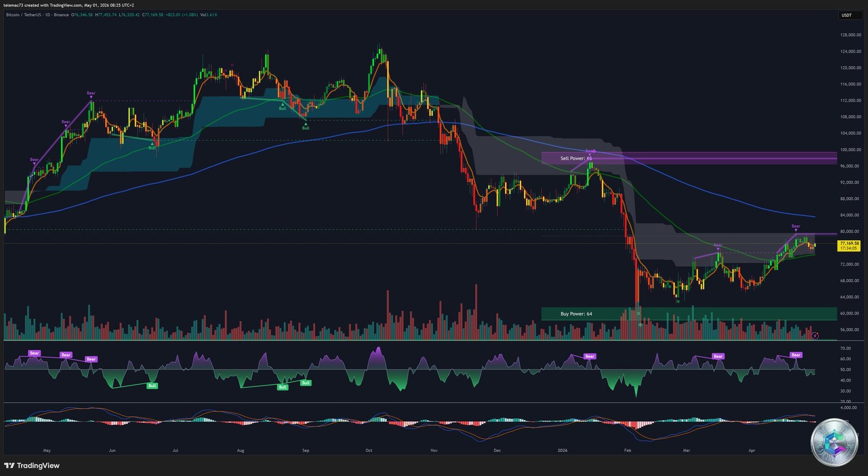Click the 112,000.00 price axis label
Viewport: 868px width, 476px height.
pyautogui.click(x=851, y=100)
